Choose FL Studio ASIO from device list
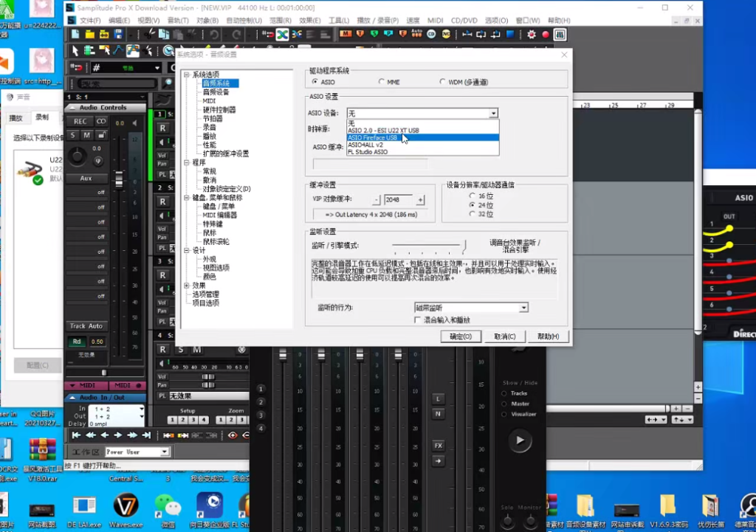The height and width of the screenshot is (532, 756). tap(422, 152)
